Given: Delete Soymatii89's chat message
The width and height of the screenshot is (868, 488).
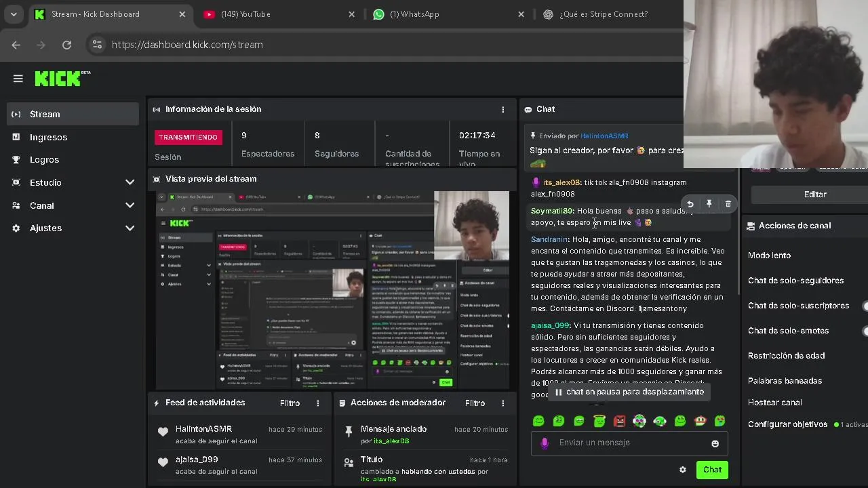Looking at the screenshot, I should 728,204.
